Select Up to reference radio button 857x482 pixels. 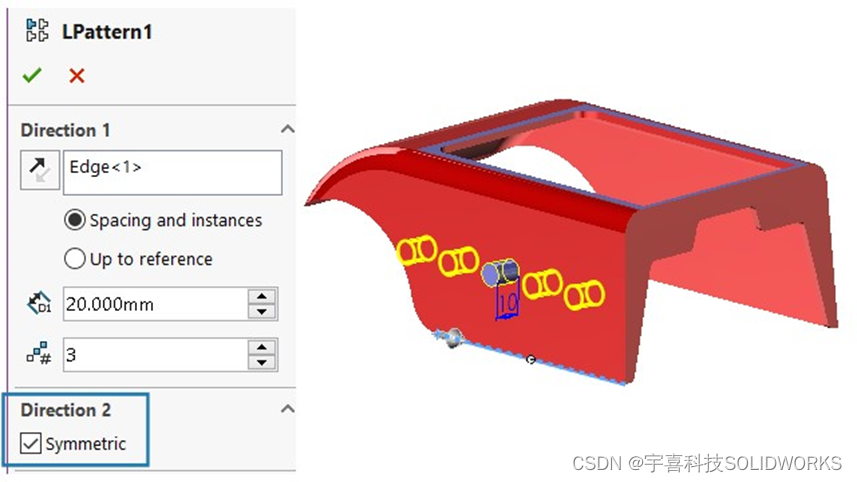74,258
